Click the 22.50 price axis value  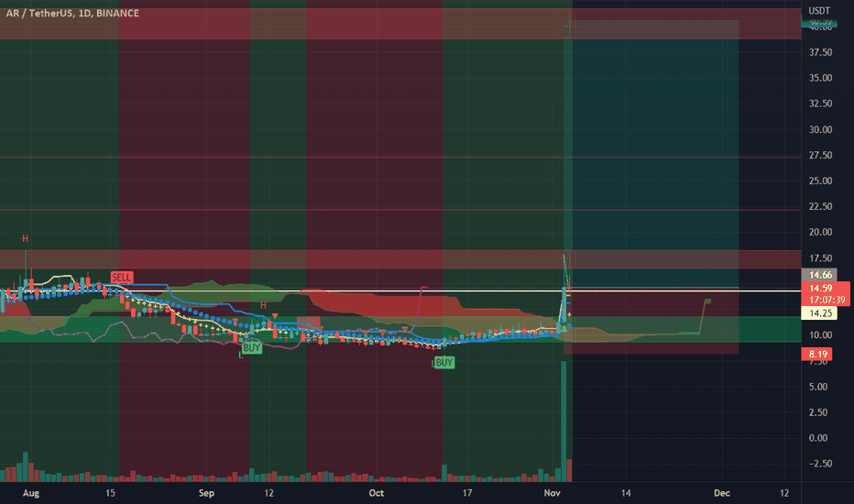tap(820, 206)
